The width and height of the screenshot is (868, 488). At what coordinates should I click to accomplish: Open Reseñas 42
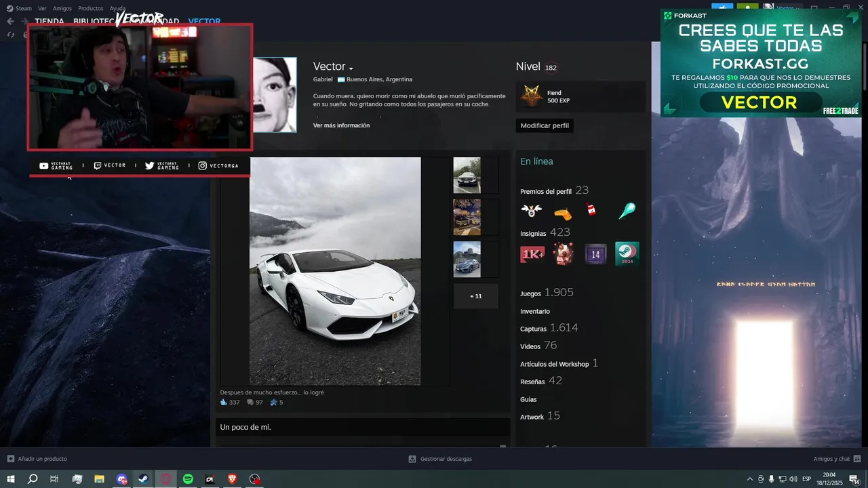pyautogui.click(x=541, y=381)
